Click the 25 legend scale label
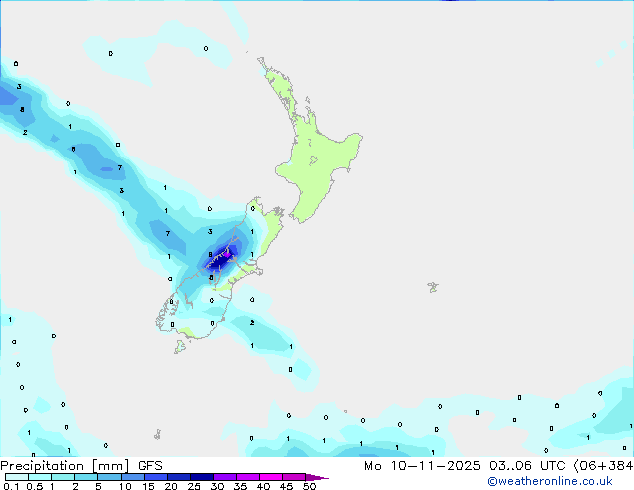 pyautogui.click(x=194, y=486)
